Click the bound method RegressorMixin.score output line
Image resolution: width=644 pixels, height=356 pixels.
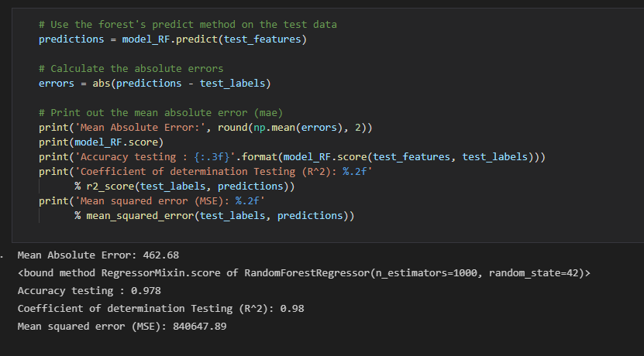[304, 272]
